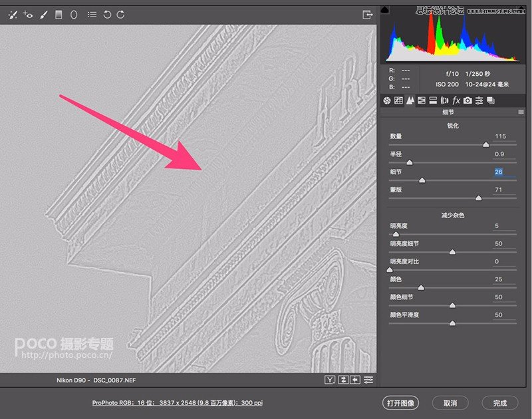Select the Adjustment Brush tool
Viewport: 532px width, 419px height.
(x=43, y=15)
